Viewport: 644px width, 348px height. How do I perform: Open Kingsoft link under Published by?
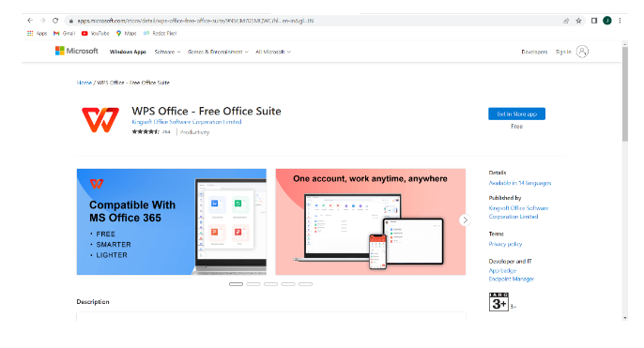pos(518,212)
